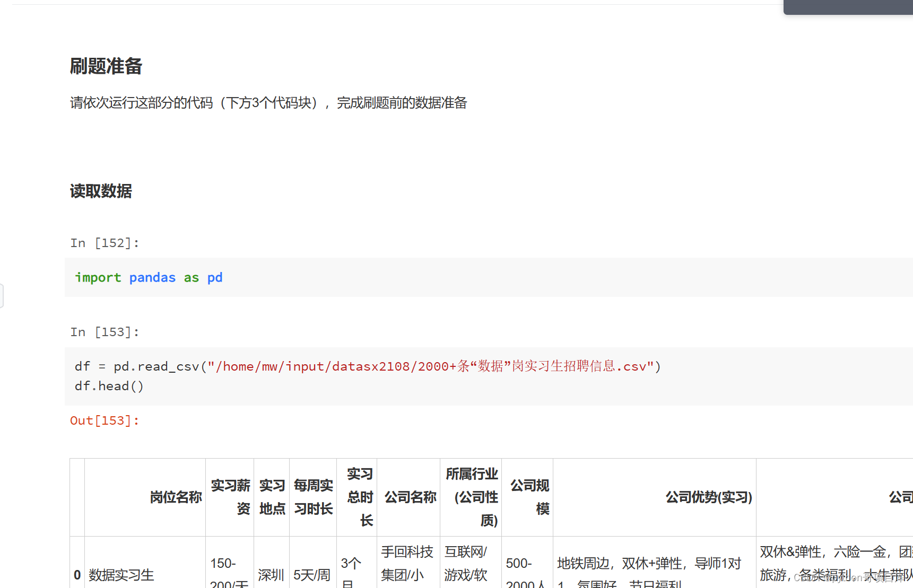913x588 pixels.
Task: Select the 数据实习生 cell in row 0
Action: coord(121,574)
